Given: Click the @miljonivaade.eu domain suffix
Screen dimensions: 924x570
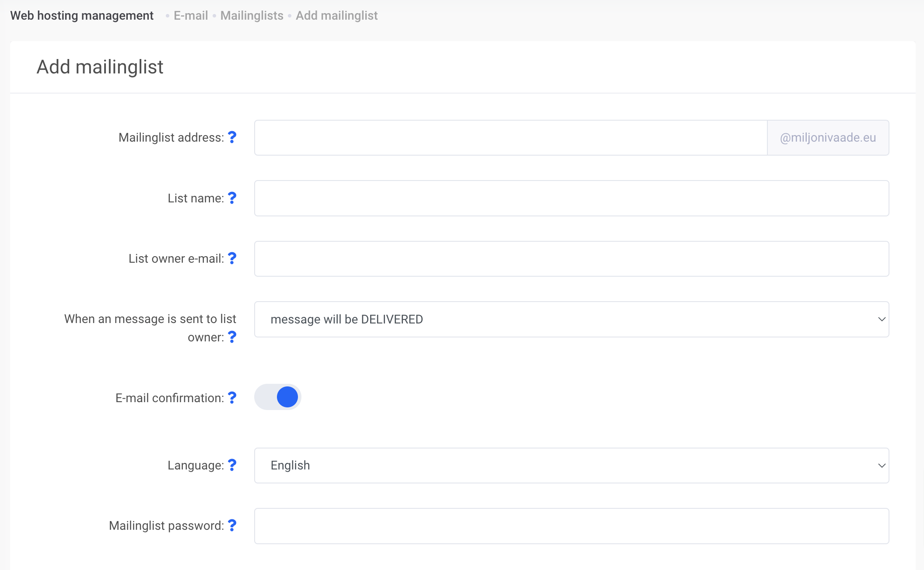Looking at the screenshot, I should [828, 138].
